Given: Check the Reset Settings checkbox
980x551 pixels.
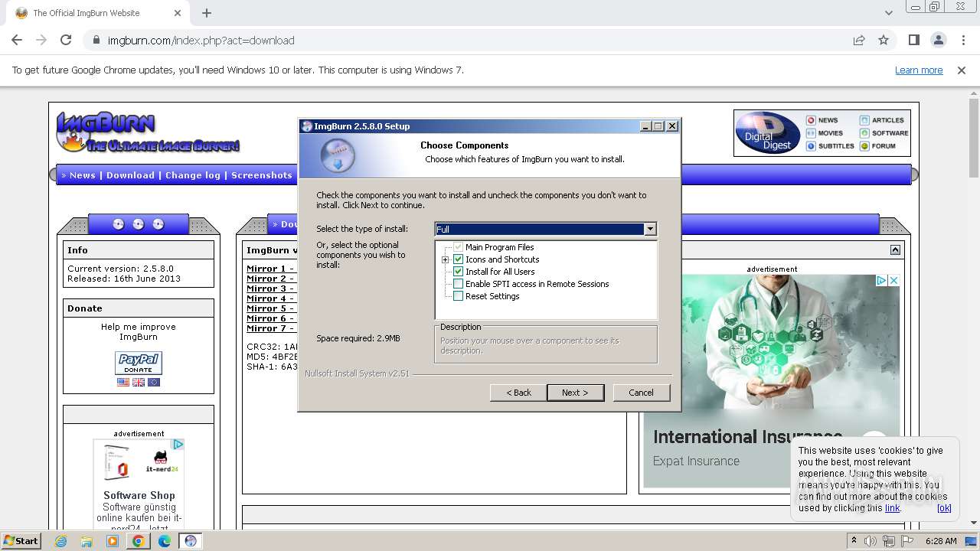Looking at the screenshot, I should click(x=458, y=296).
